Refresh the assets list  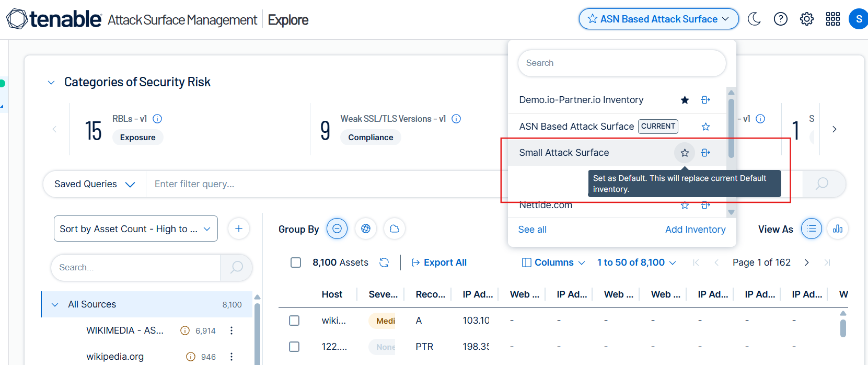pos(384,263)
